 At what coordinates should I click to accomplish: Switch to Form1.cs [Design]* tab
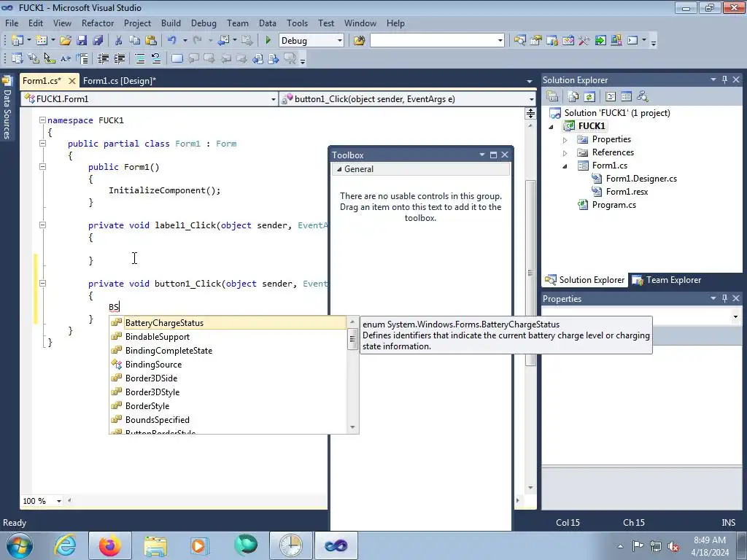pos(120,80)
